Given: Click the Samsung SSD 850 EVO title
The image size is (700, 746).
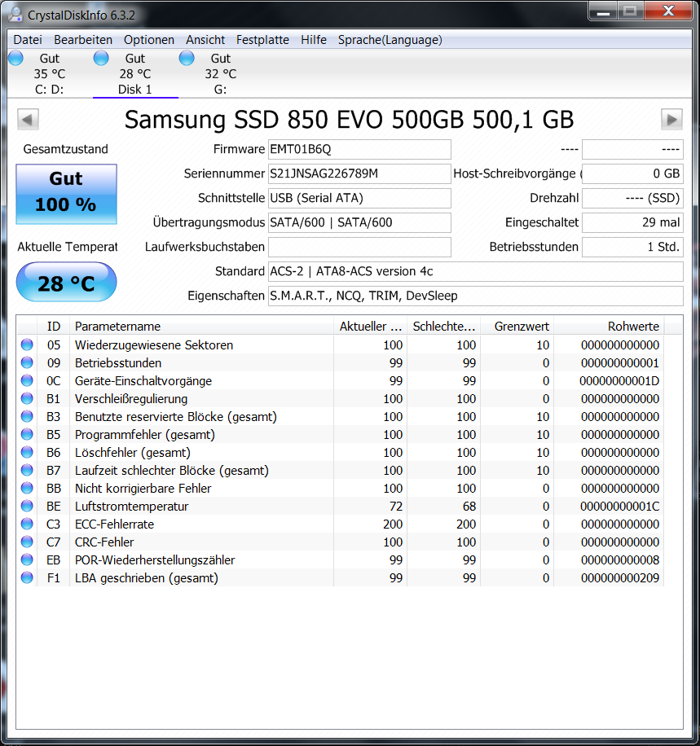Looking at the screenshot, I should pos(349,120).
